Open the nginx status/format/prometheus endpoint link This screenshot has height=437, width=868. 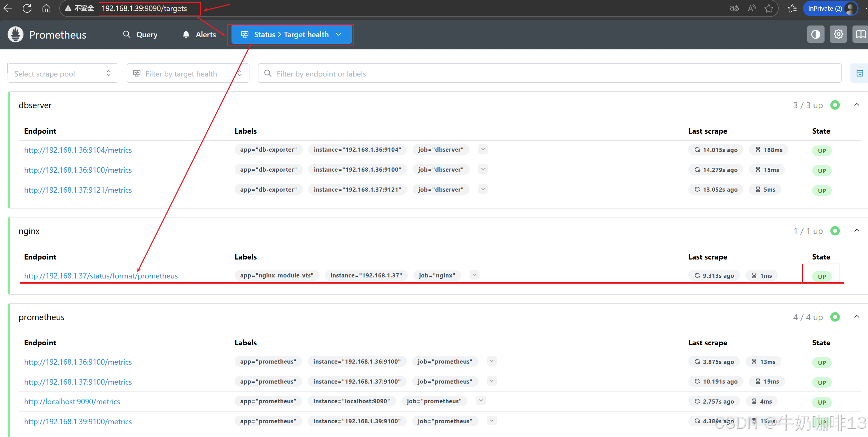(101, 276)
